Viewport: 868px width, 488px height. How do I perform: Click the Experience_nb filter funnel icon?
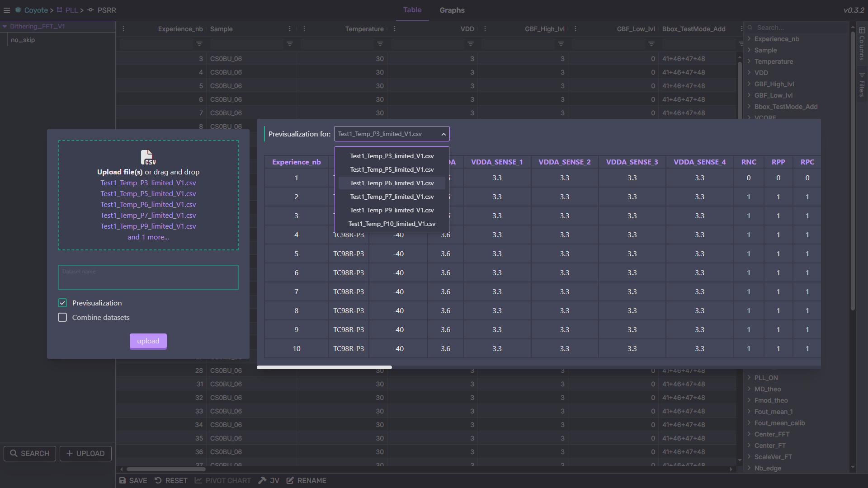(199, 44)
